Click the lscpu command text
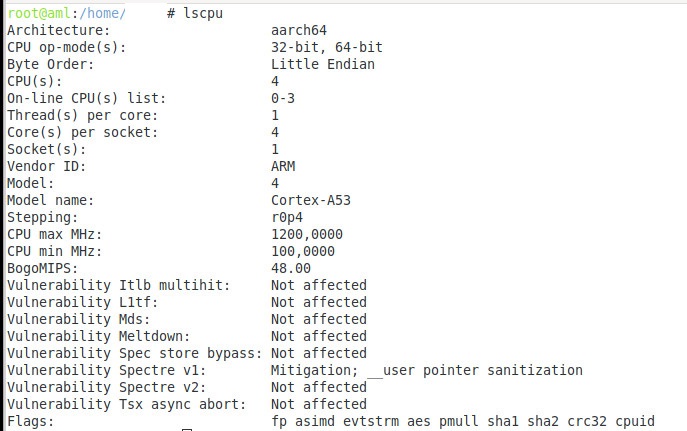The width and height of the screenshot is (687, 431). [207, 13]
